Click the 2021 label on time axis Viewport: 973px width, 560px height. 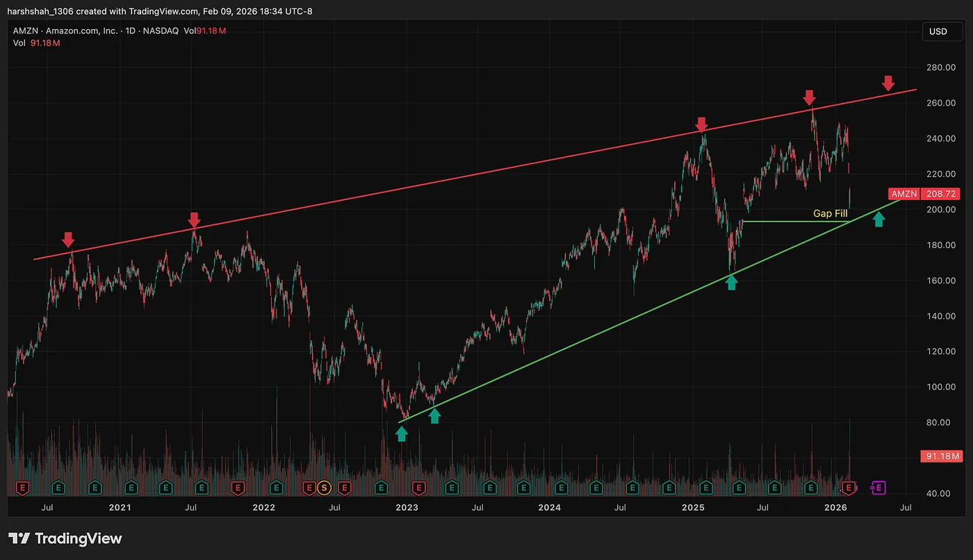(x=120, y=507)
